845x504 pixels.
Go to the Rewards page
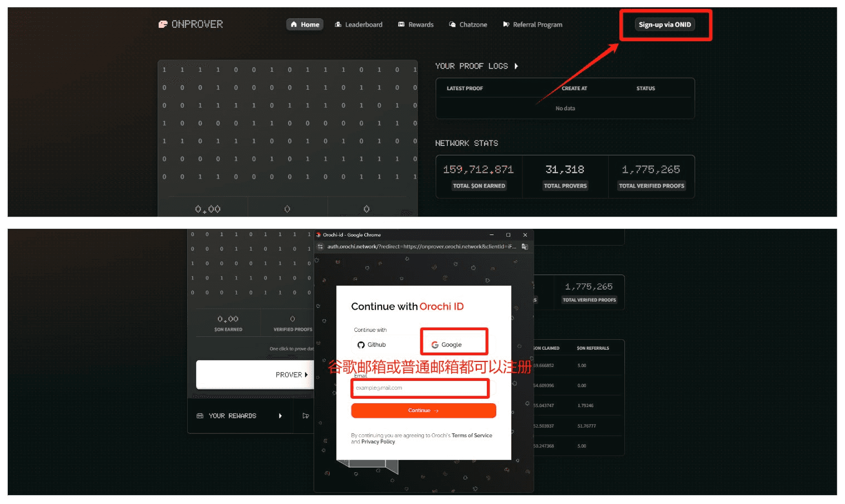point(416,25)
